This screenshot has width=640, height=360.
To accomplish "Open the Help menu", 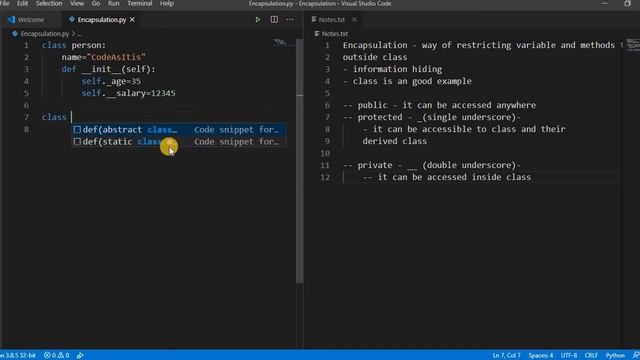I will 167,4.
